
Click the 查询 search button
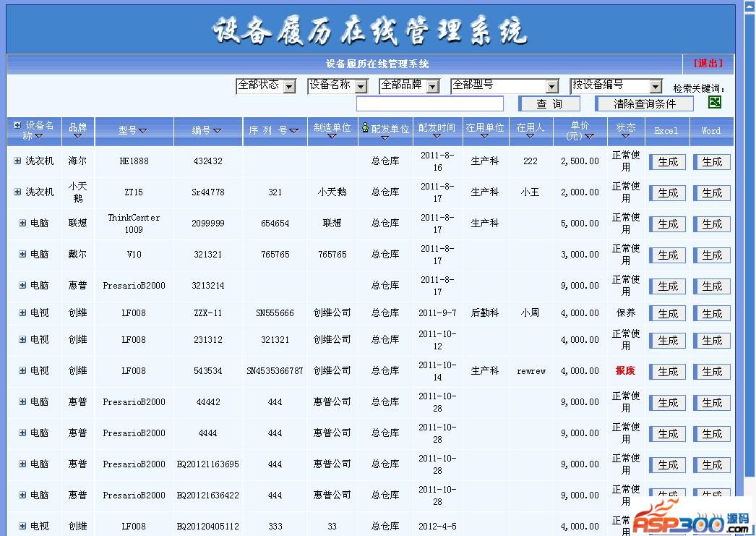pyautogui.click(x=549, y=103)
